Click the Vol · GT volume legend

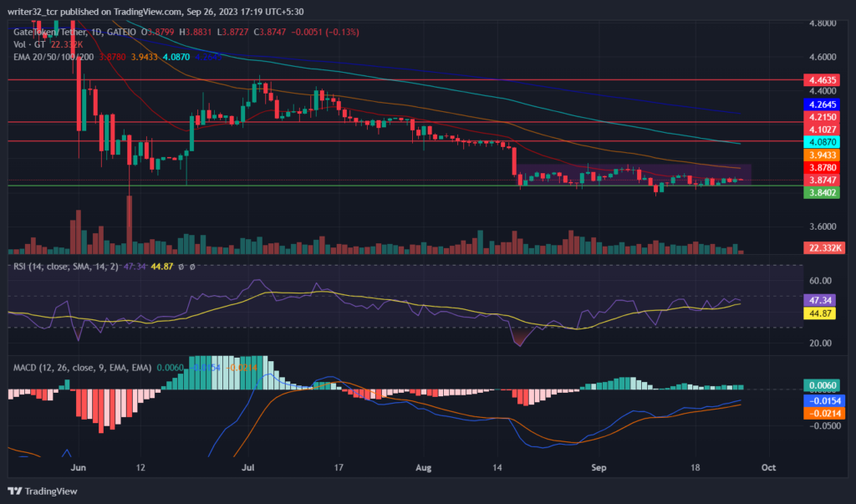(x=31, y=44)
